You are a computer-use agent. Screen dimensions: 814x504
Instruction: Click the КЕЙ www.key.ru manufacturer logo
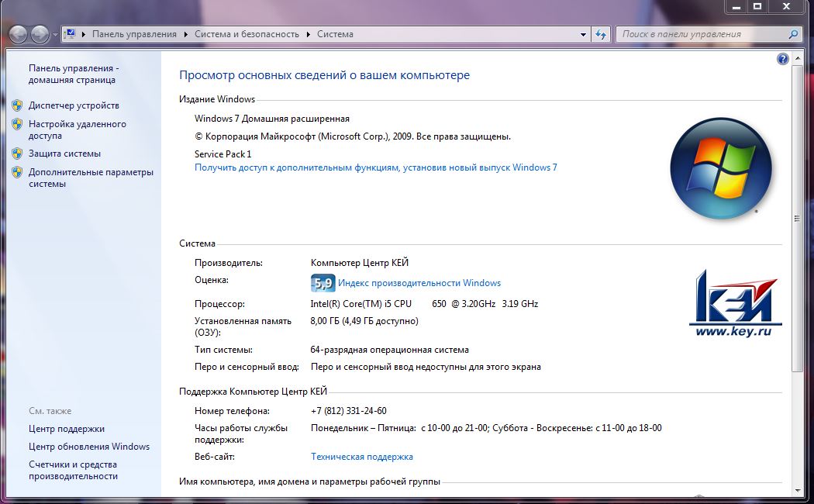pos(735,304)
